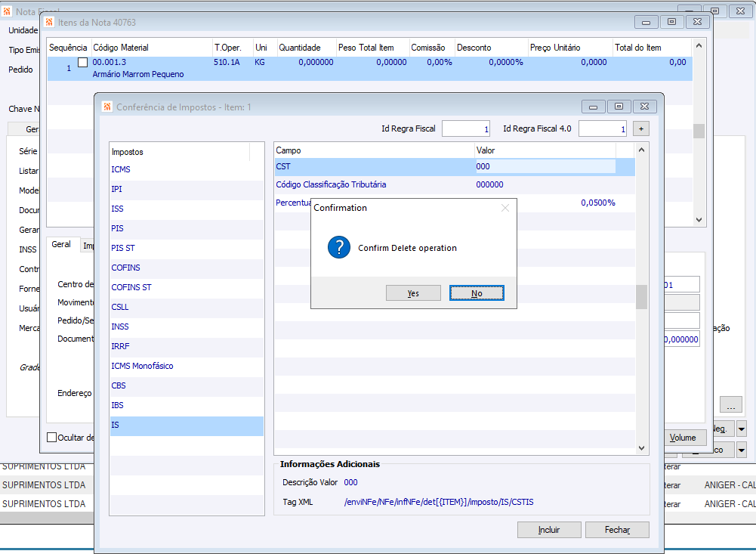Maximize the Itens da Nota window

[x=671, y=22]
